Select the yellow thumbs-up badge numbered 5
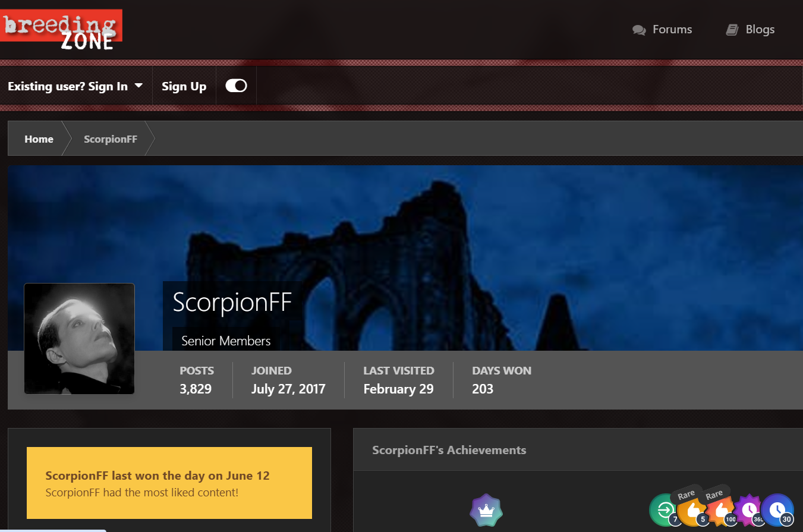 click(x=692, y=511)
